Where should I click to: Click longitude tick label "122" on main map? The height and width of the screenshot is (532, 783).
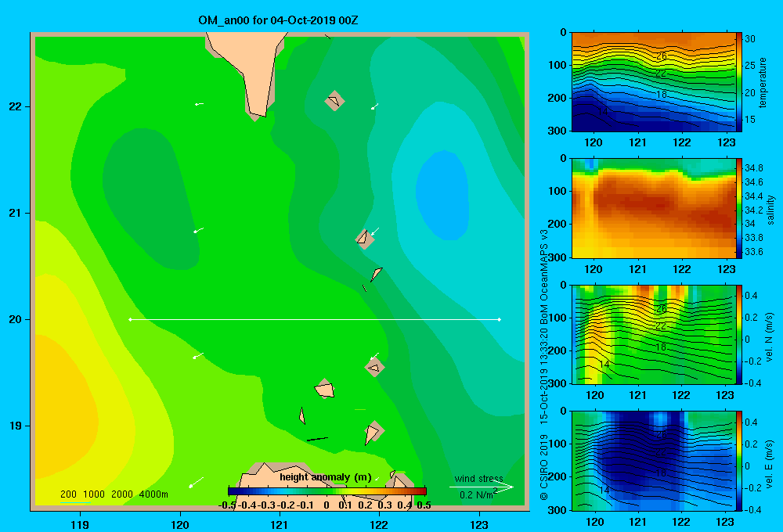click(379, 524)
